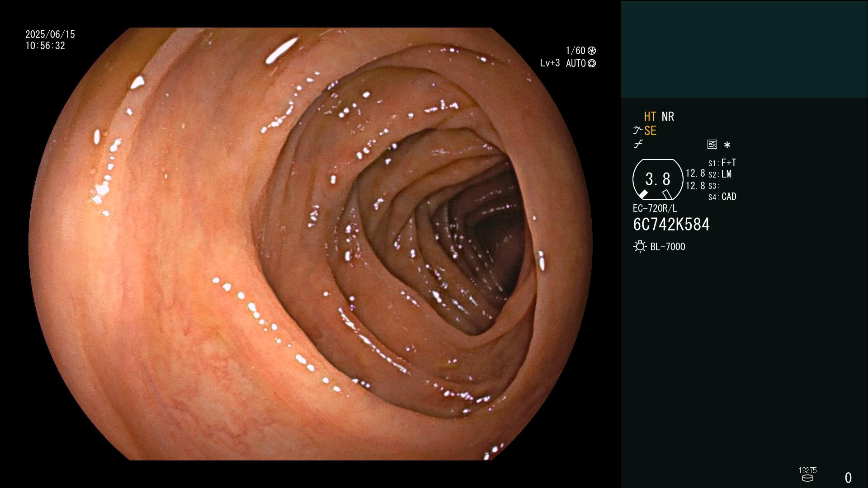Click the empty teal panel above HT NR

744,49
